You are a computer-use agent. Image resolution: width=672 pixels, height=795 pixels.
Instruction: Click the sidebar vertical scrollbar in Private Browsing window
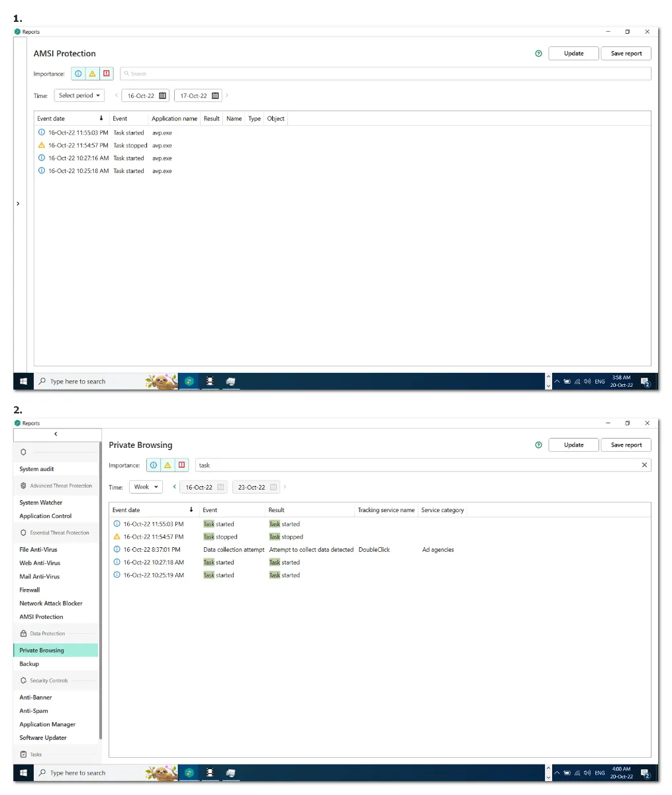[x=101, y=590]
